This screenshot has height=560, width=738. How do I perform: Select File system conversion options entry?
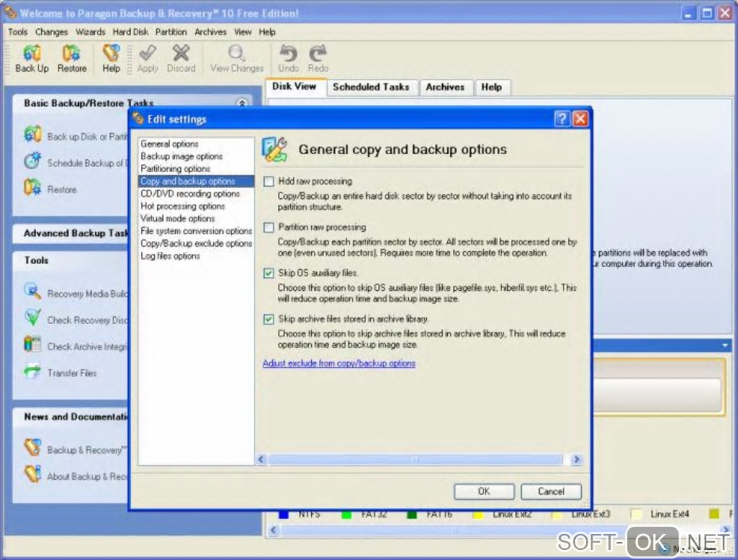point(196,231)
